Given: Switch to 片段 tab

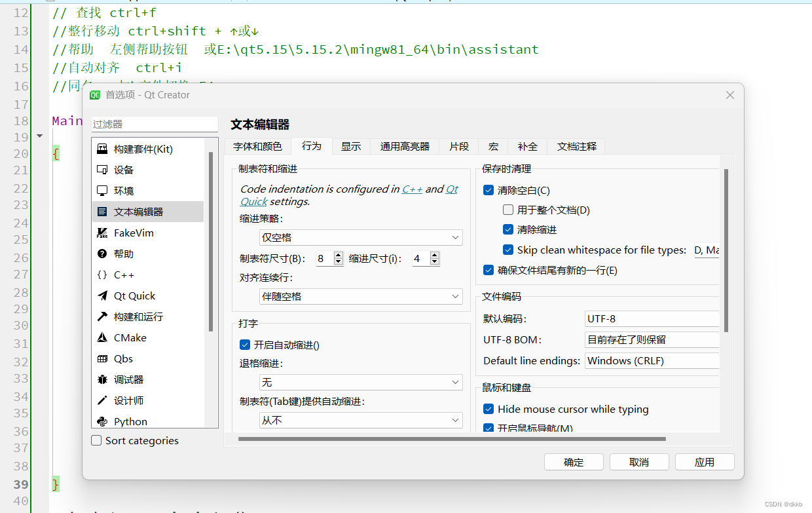Looking at the screenshot, I should [459, 146].
